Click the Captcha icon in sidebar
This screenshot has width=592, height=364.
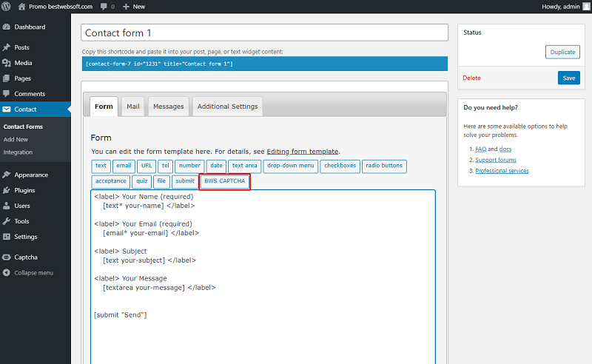point(7,257)
